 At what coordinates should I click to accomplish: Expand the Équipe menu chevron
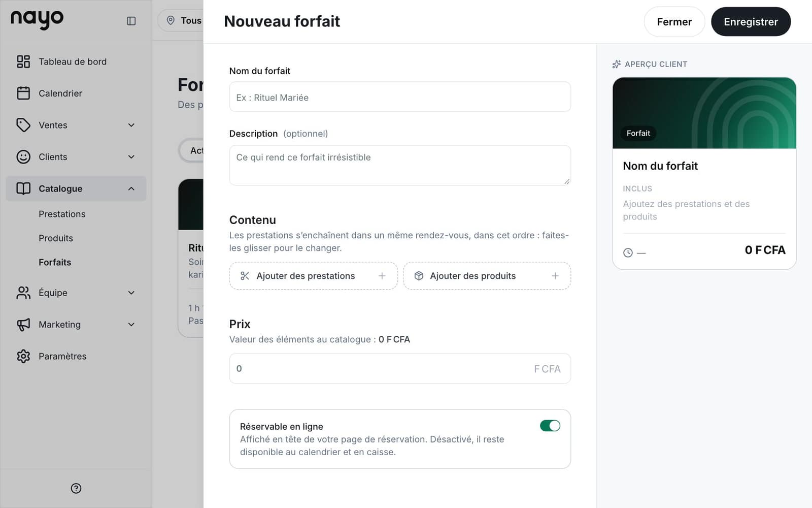coord(131,293)
